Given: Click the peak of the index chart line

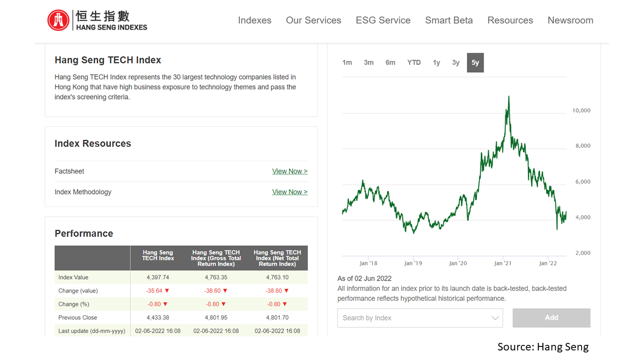Looking at the screenshot, I should click(x=509, y=97).
